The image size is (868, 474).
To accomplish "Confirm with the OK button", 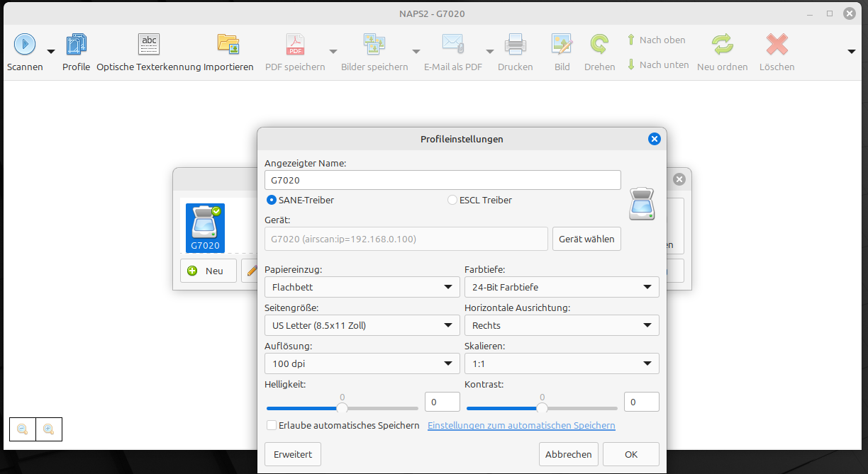I will click(631, 454).
